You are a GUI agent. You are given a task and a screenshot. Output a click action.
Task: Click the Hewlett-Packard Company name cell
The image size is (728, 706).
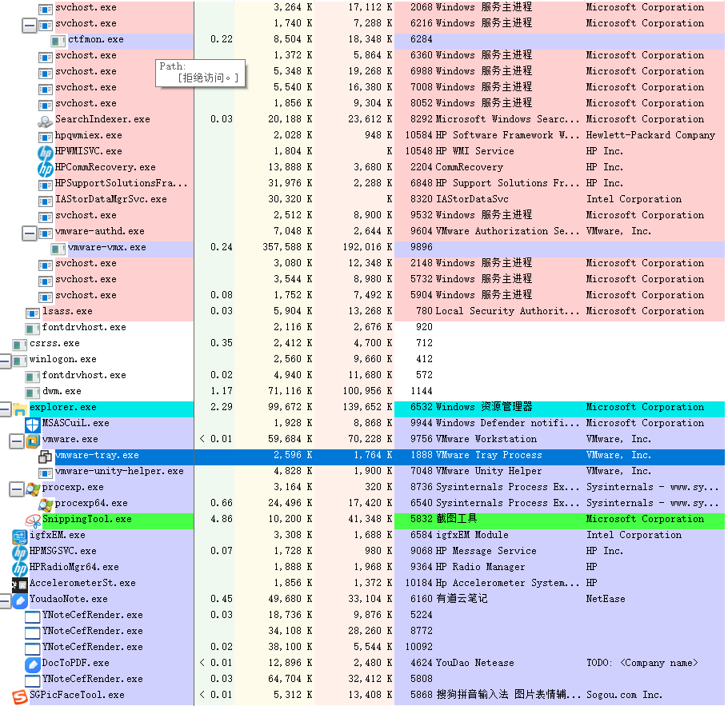click(x=650, y=136)
